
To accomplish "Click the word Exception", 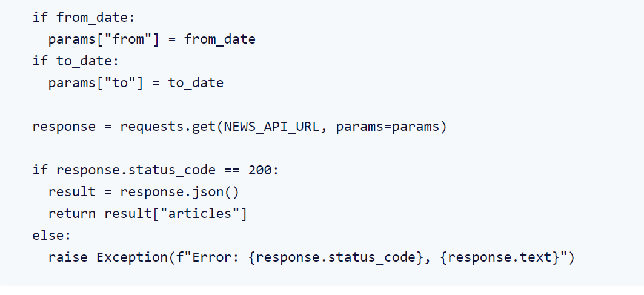I will [131, 257].
